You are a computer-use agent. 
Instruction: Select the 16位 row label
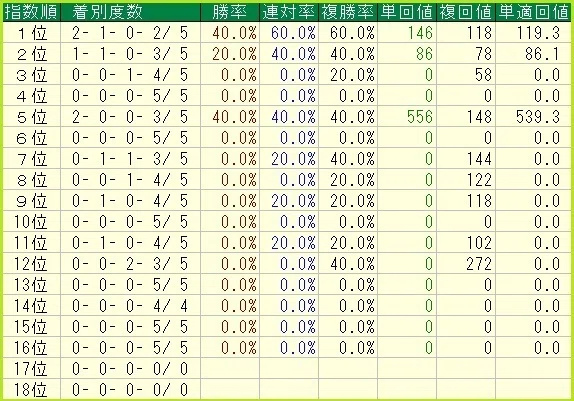pos(31,348)
